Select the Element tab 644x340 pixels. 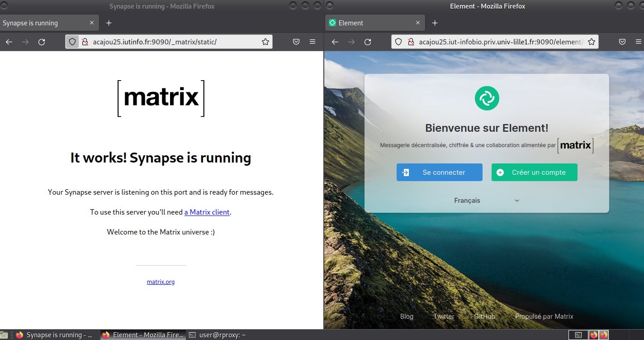point(375,23)
